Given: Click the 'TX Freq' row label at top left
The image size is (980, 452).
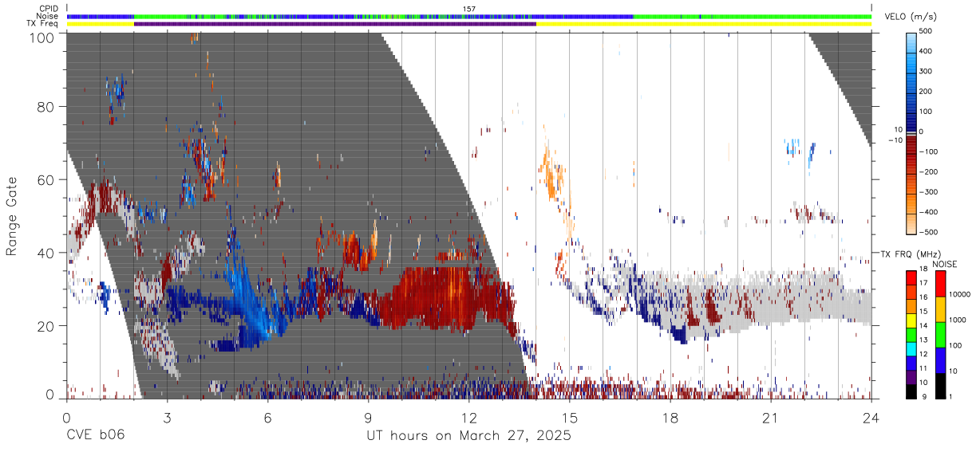Looking at the screenshot, I should click(43, 24).
